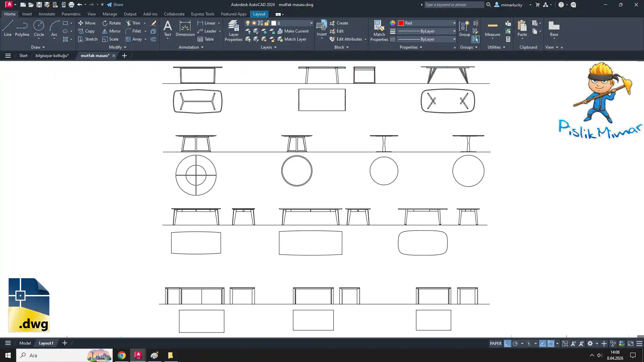644x362 pixels.
Task: Select the Circle tool
Action: pos(39,28)
